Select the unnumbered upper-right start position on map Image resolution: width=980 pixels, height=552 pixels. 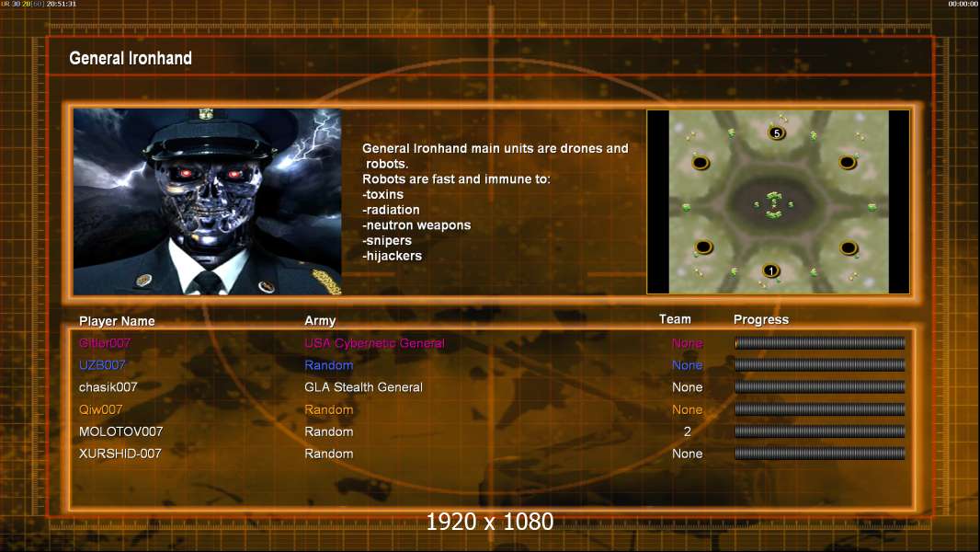coord(848,163)
